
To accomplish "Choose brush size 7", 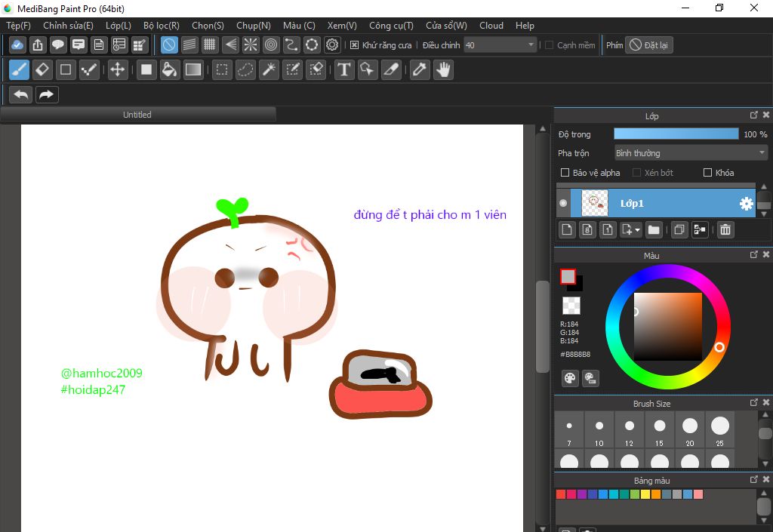I will coord(569,429).
